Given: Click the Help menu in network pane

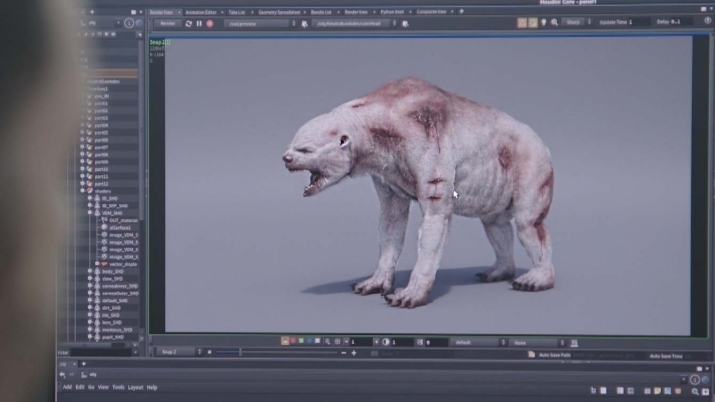Looking at the screenshot, I should tap(152, 387).
